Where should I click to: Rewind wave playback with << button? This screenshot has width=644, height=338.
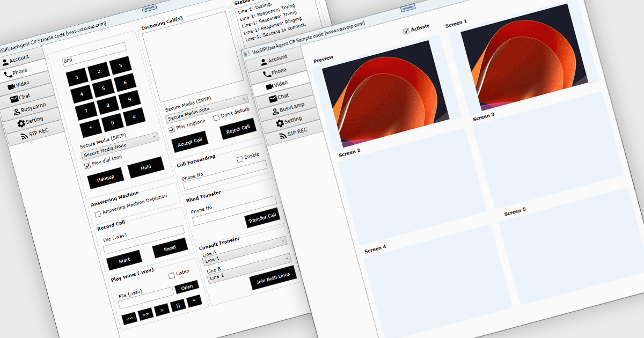pos(129,319)
